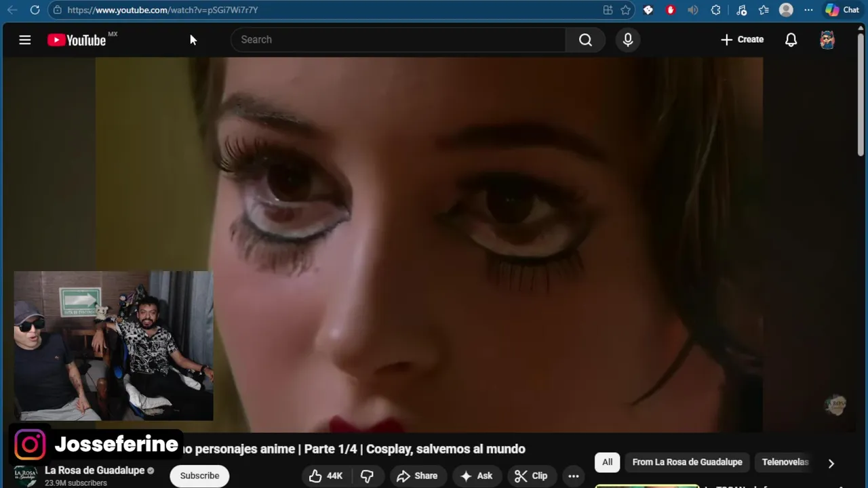The image size is (868, 488).
Task: Open YouTube notifications bell
Action: (x=791, y=40)
